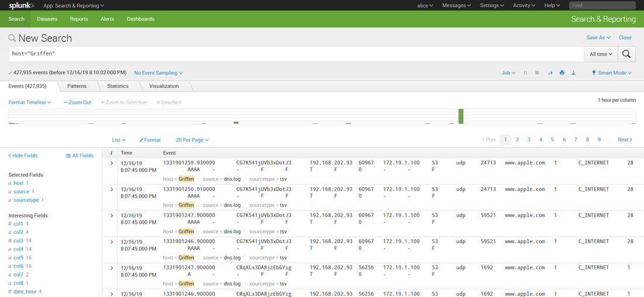
Task: Click the tallest timeline bar
Action: [x=461, y=116]
